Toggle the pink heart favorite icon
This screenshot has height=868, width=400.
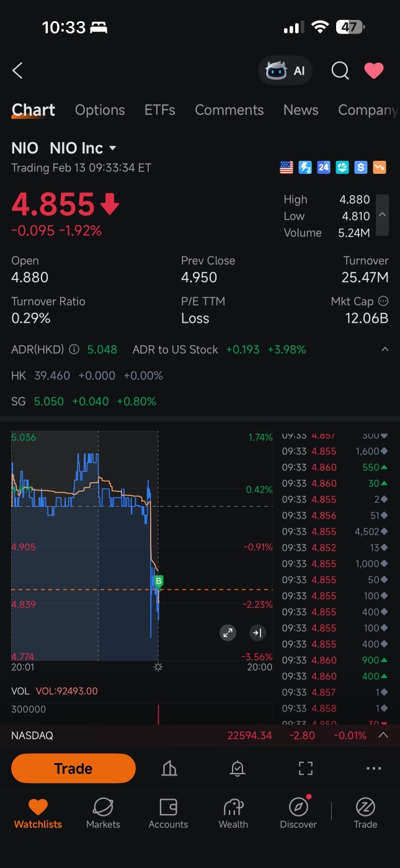pos(374,71)
